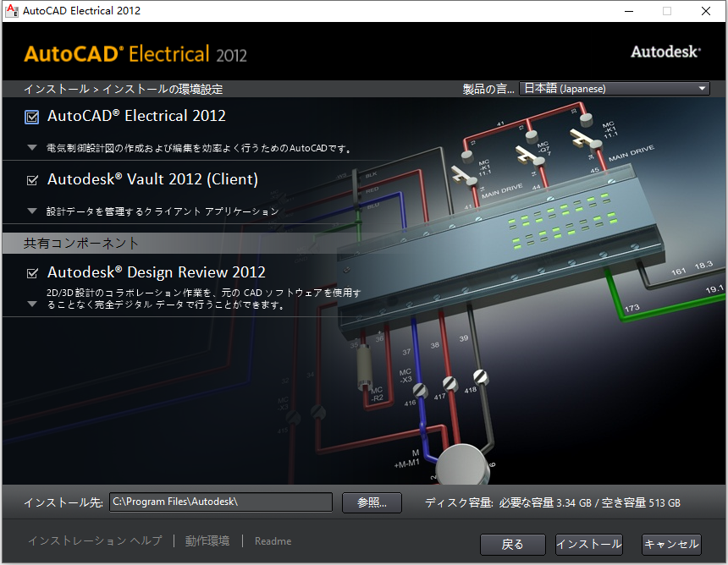728x565 pixels.
Task: Uncheck the AutoCAD Electrical 2012 product checkbox
Action: pyautogui.click(x=32, y=117)
